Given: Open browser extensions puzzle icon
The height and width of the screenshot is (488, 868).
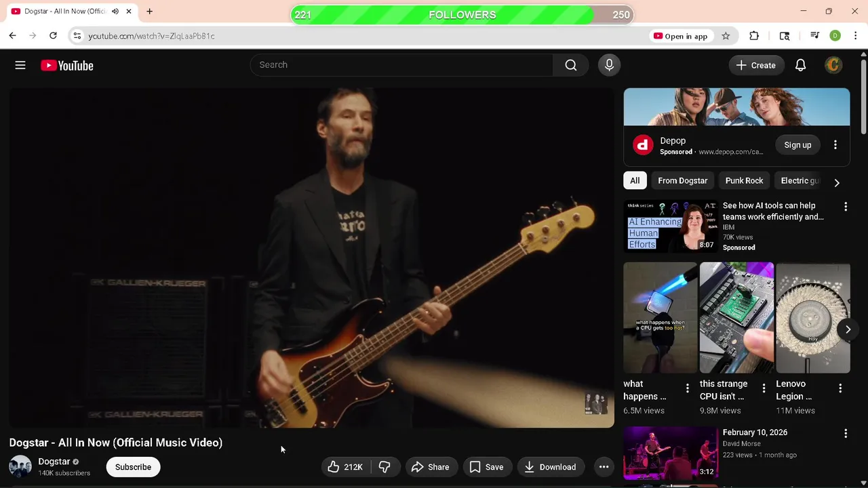Looking at the screenshot, I should point(754,36).
